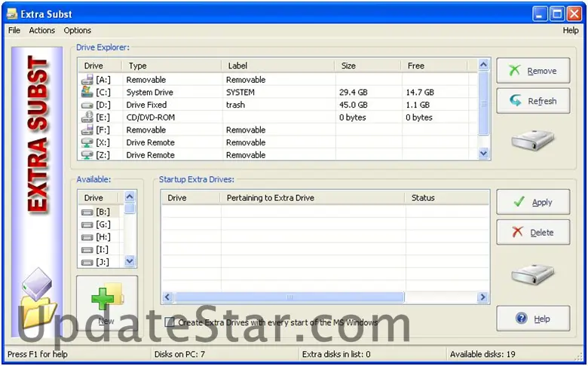Click the CD/DVD icon for drive E:
588x366 pixels.
tap(87, 117)
